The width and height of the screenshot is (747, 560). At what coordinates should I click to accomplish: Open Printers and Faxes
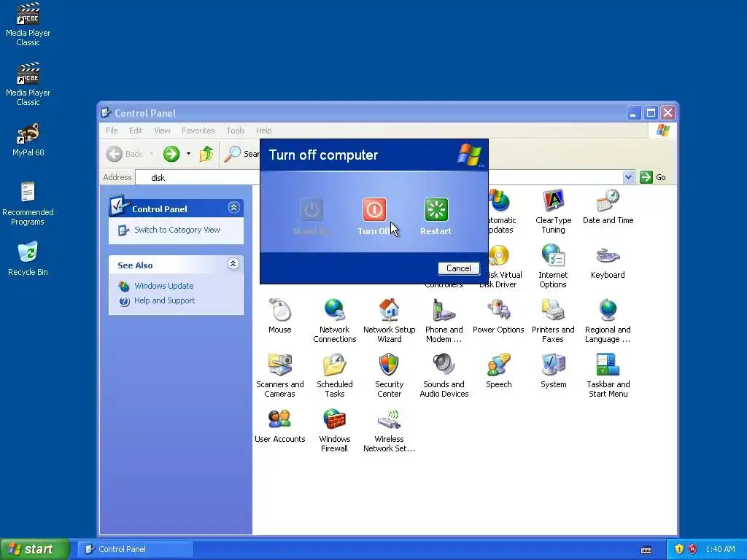(553, 321)
